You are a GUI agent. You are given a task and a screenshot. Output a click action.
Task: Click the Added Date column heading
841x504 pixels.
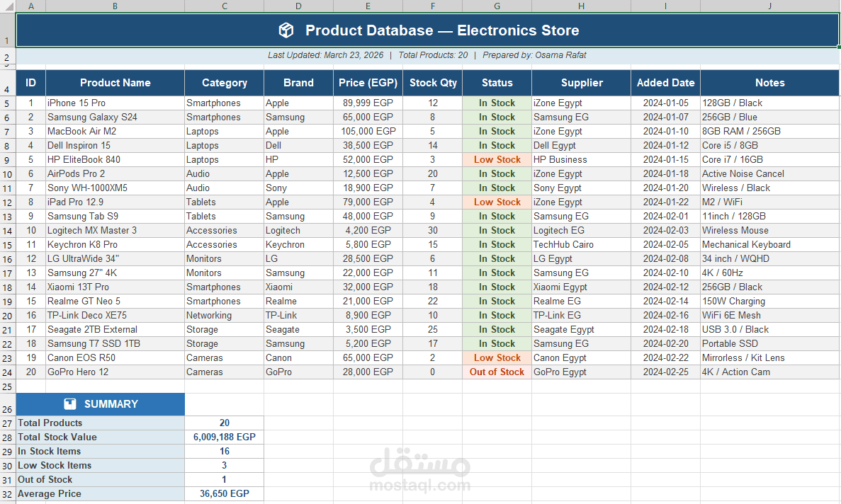665,83
